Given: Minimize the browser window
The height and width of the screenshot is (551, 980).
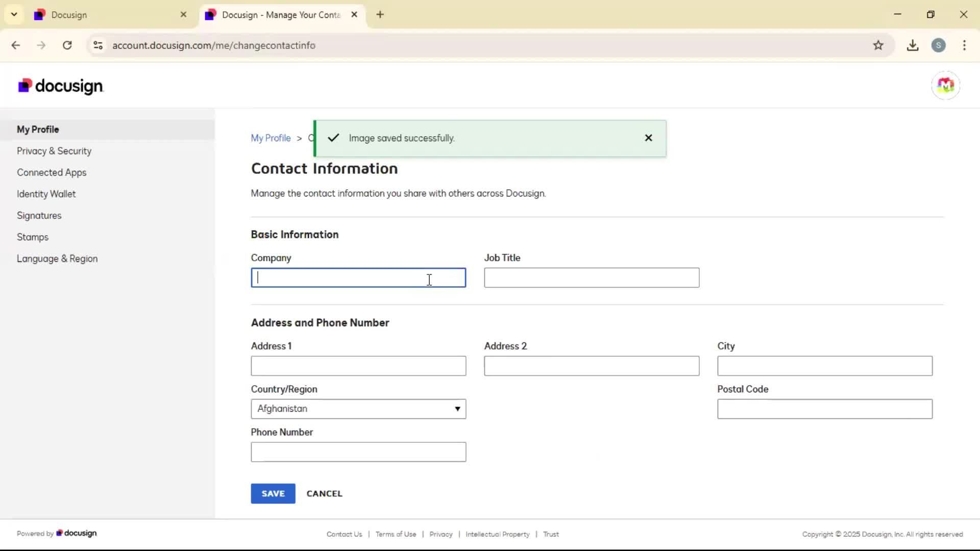Looking at the screenshot, I should click(x=898, y=14).
